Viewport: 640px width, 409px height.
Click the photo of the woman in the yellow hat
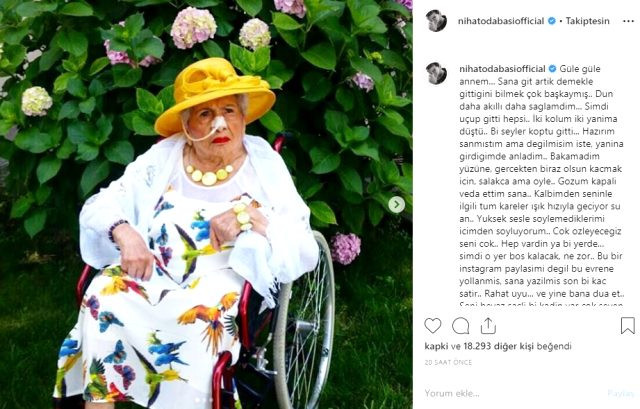tap(206, 204)
